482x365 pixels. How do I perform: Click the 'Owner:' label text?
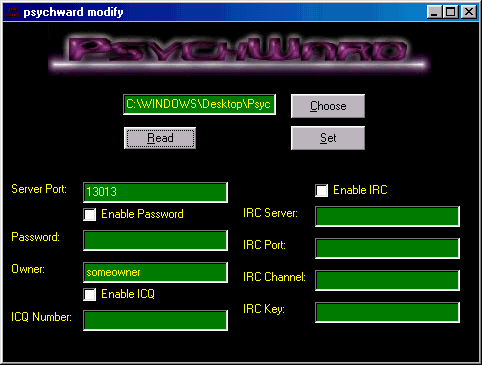click(28, 269)
